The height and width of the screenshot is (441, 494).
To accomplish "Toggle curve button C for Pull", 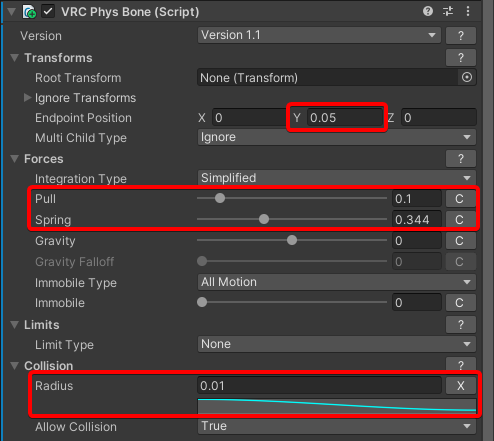I will pos(460,199).
